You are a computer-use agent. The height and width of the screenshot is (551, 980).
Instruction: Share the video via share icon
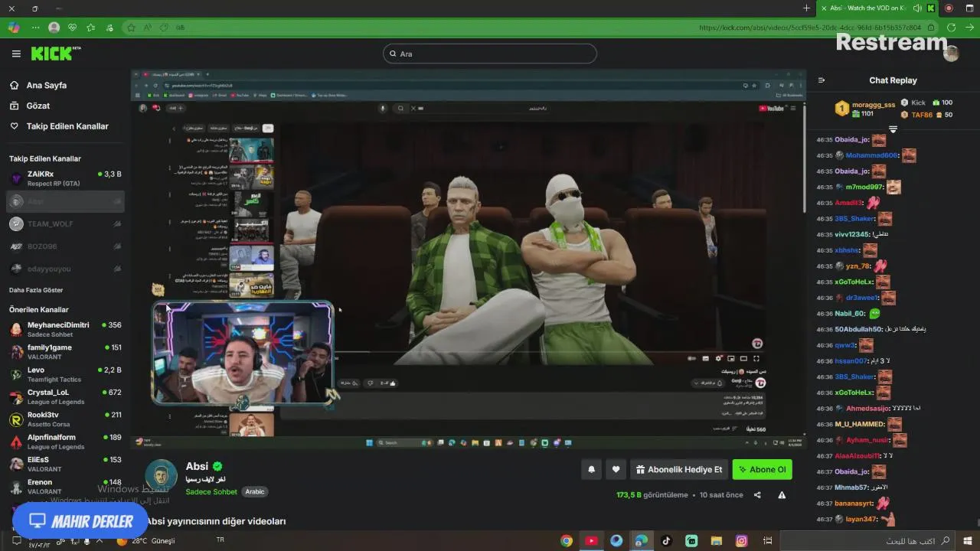(x=757, y=495)
